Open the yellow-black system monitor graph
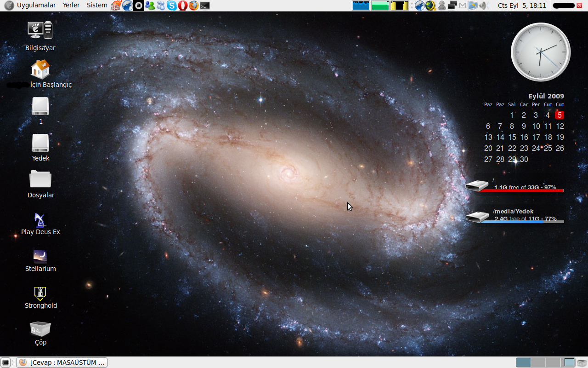The image size is (588, 368). [x=400, y=6]
